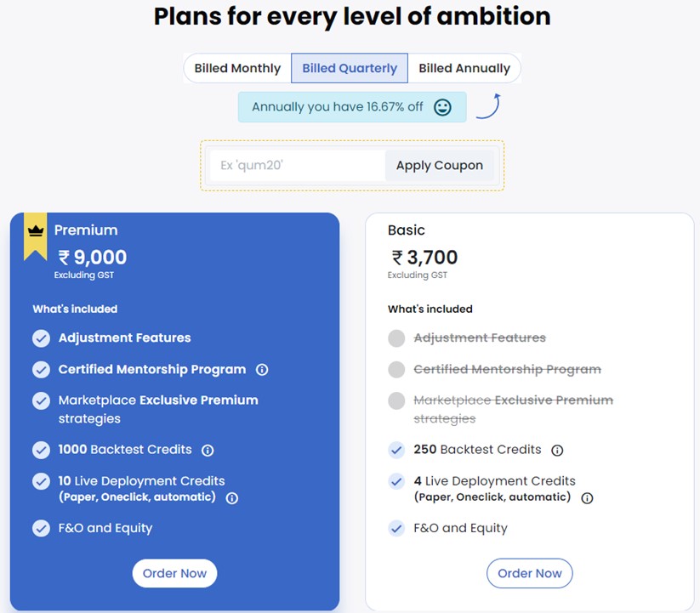Click info icon next to 250 Backtest Credits

[557, 450]
